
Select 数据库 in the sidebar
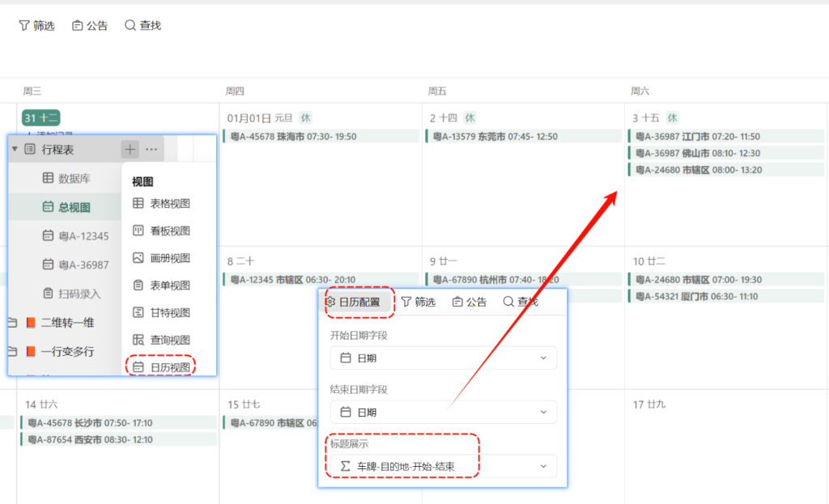pyautogui.click(x=66, y=178)
